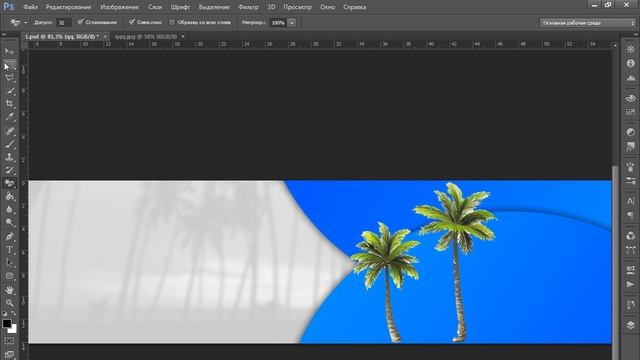Select the Crop tool

coord(9,104)
